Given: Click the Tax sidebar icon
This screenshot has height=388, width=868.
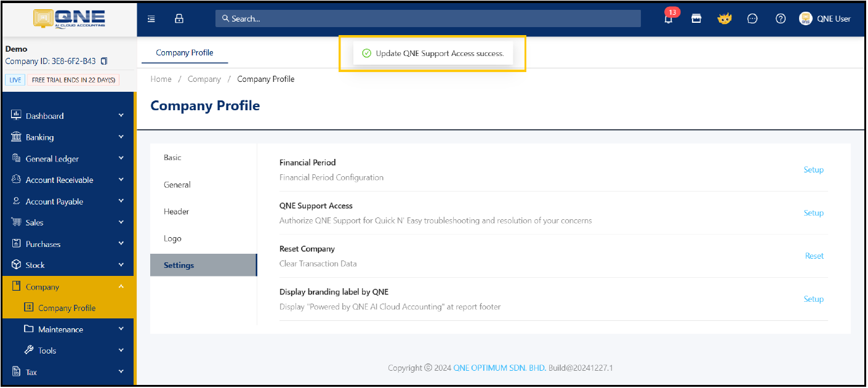Looking at the screenshot, I should tap(17, 371).
